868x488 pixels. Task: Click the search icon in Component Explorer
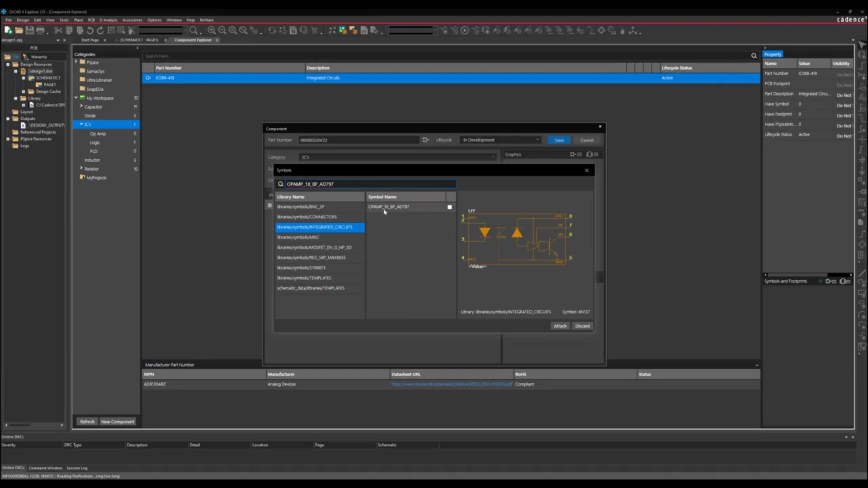point(754,56)
